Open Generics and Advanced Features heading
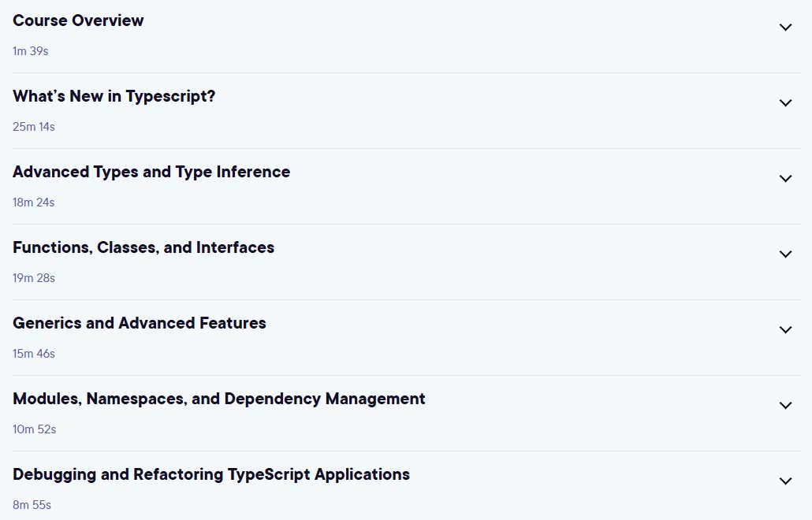Image resolution: width=812 pixels, height=520 pixels. click(x=140, y=323)
